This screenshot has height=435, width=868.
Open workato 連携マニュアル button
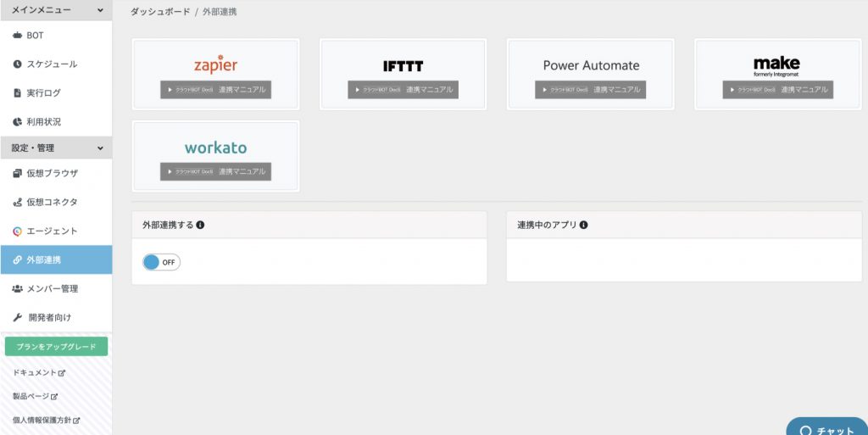(x=216, y=171)
